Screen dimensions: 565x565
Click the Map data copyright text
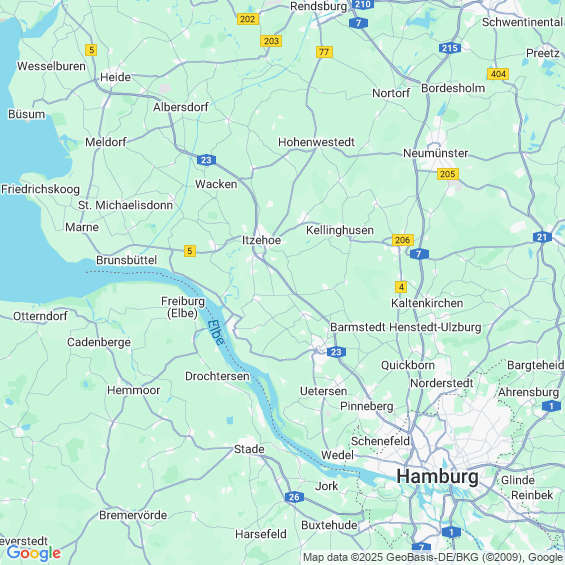click(x=432, y=557)
